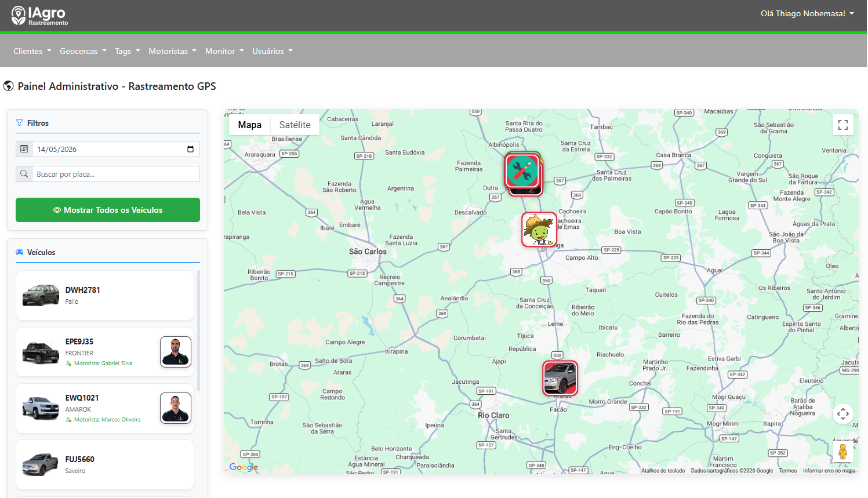Image resolution: width=868 pixels, height=498 pixels.
Task: Click Informar erro no mapa link
Action: pyautogui.click(x=829, y=471)
